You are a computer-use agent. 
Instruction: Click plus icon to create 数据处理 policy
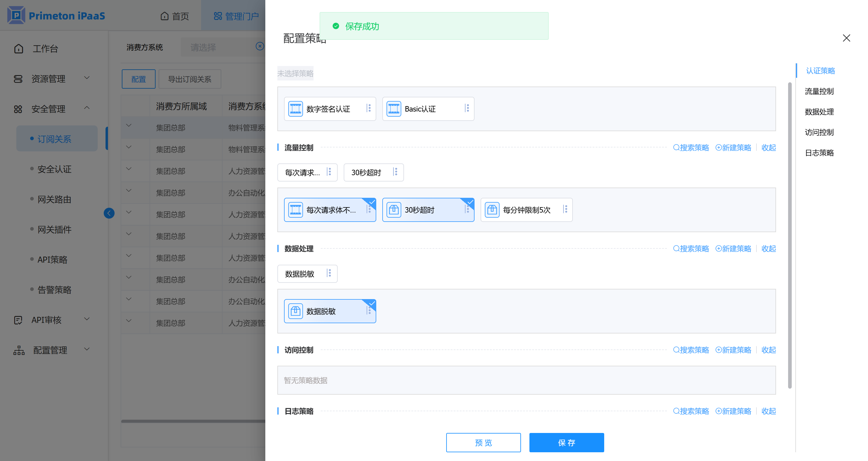pos(718,249)
